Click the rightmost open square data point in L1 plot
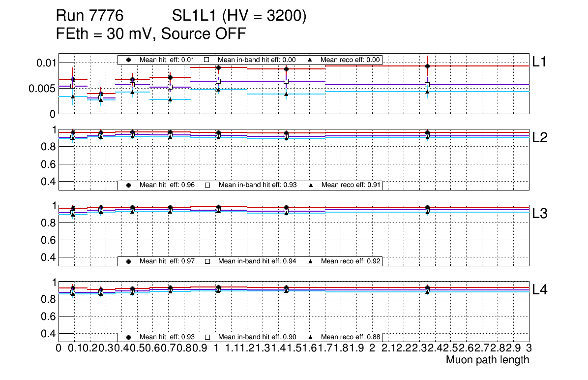 [427, 85]
